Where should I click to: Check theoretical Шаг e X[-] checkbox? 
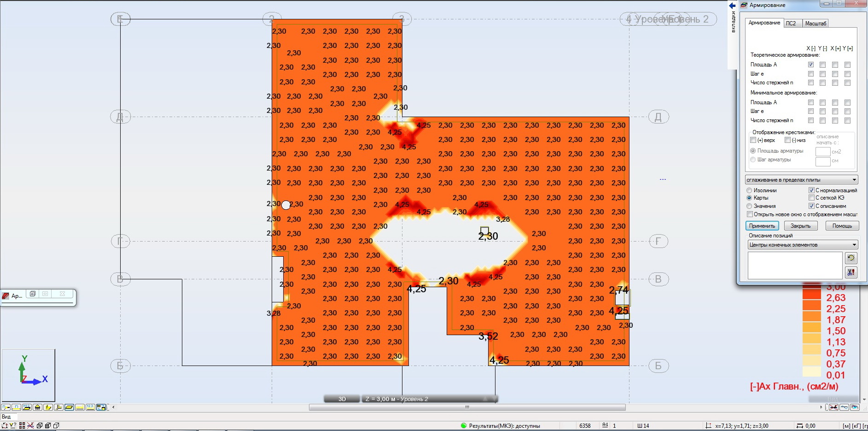click(x=811, y=74)
